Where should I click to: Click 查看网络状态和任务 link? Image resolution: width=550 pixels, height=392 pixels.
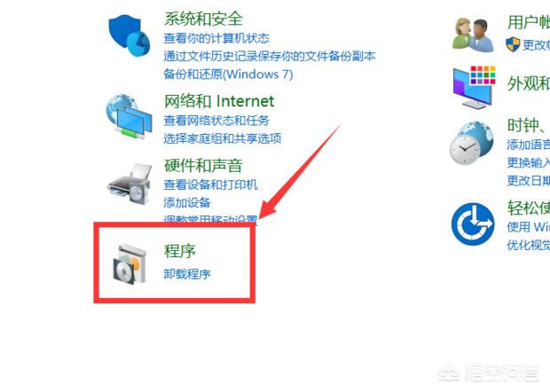pyautogui.click(x=216, y=121)
